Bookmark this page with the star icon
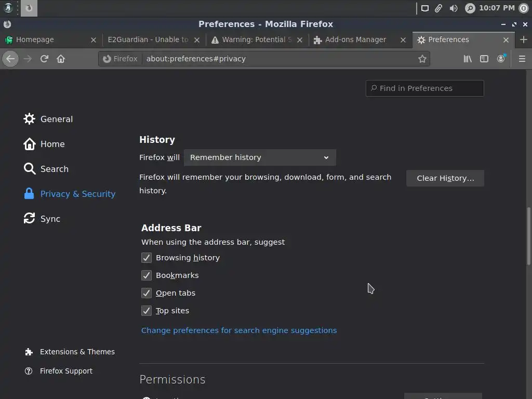This screenshot has height=399, width=532. pos(422,59)
